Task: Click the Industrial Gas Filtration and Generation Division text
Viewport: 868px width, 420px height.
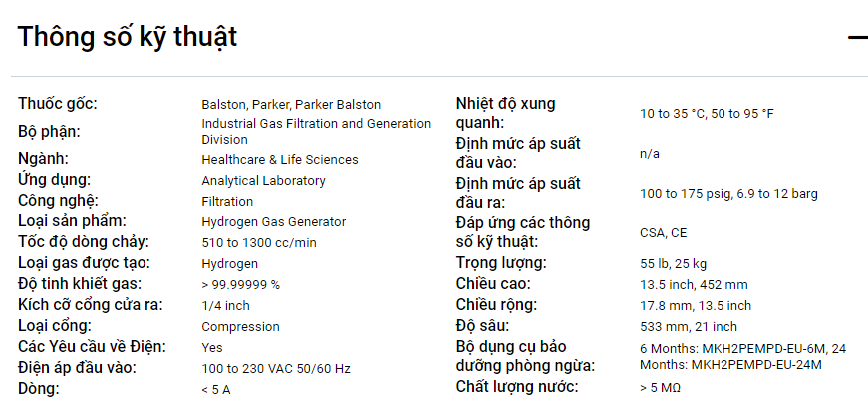Action: tap(316, 131)
